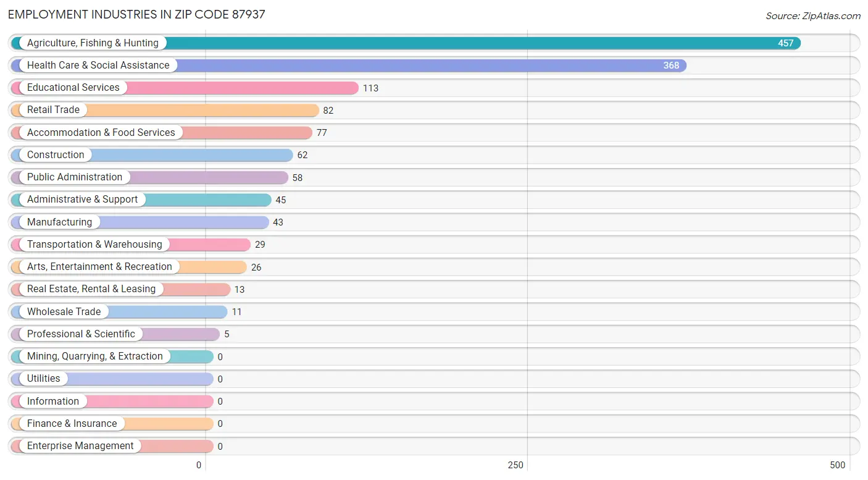Click the Information label
The height and width of the screenshot is (480, 868).
coord(53,402)
